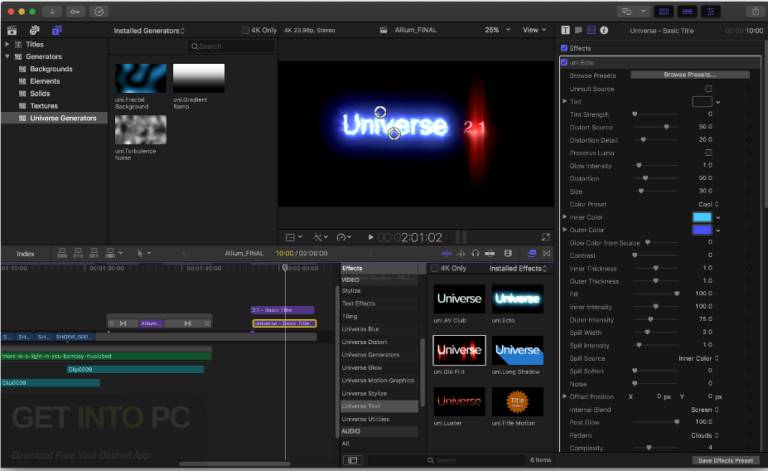Enable 4K Only in effects browser
The height and width of the screenshot is (471, 768).
pyautogui.click(x=434, y=268)
